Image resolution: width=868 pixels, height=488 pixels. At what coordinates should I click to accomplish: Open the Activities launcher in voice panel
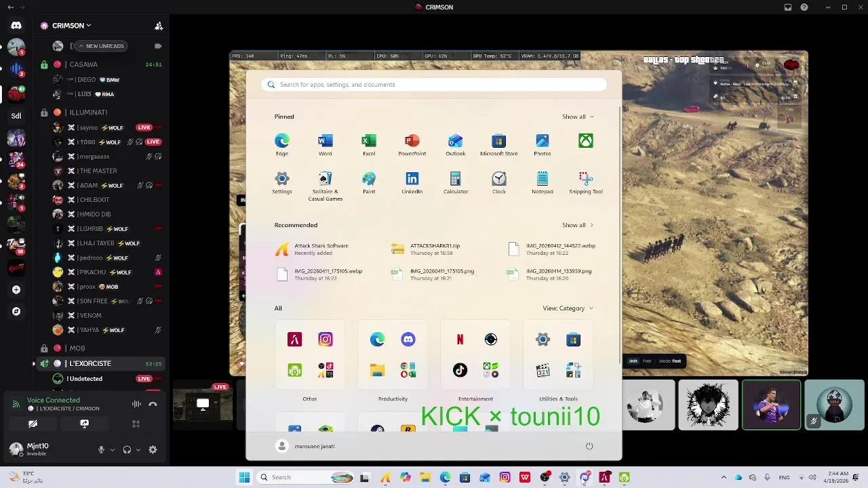(136, 424)
